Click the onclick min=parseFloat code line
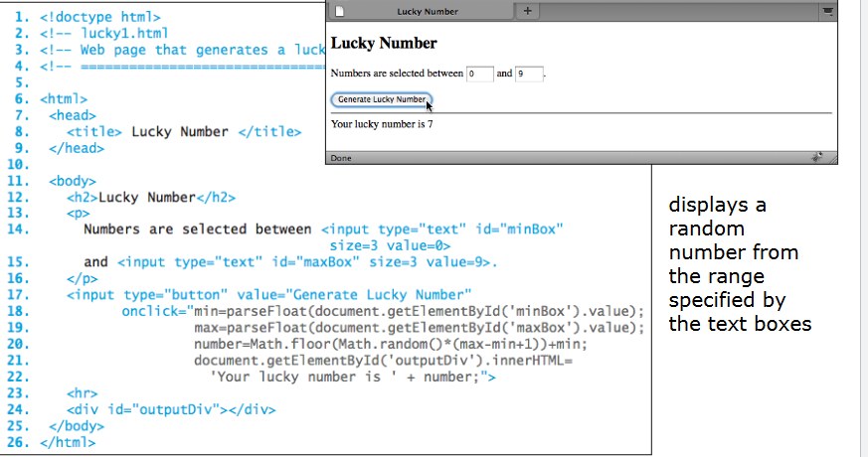The width and height of the screenshot is (868, 457). coord(383,312)
